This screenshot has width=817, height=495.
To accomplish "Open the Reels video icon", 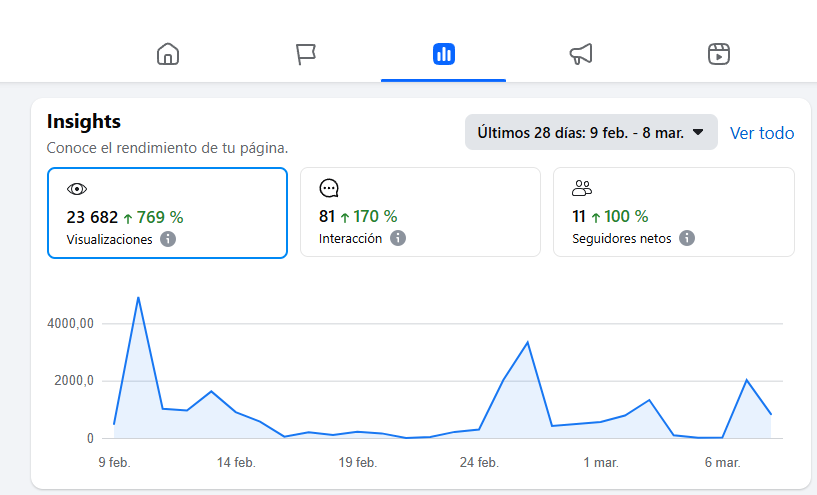I will 719,54.
